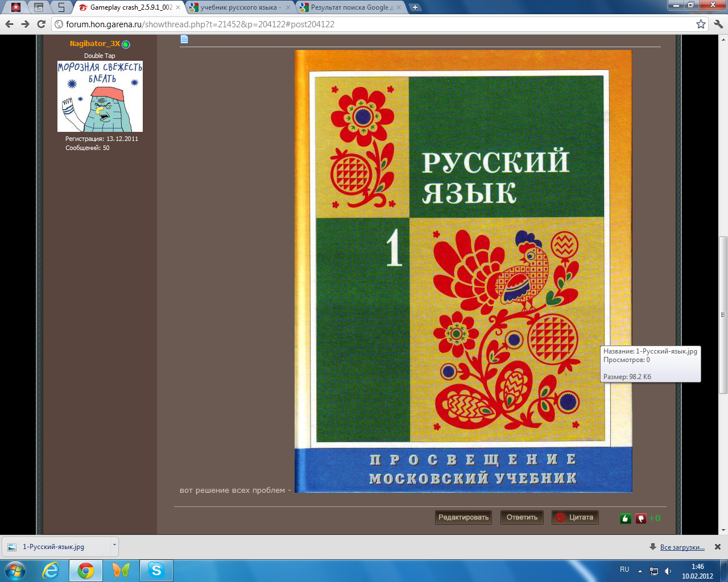Open the volume tray icon
Image resolution: width=728 pixels, height=582 pixels.
click(668, 571)
